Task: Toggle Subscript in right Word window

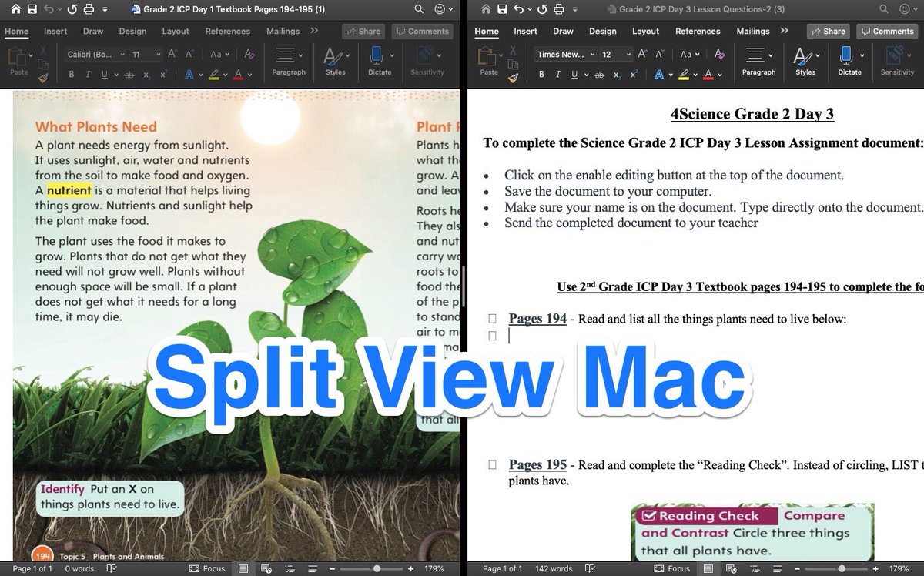Action: point(618,75)
